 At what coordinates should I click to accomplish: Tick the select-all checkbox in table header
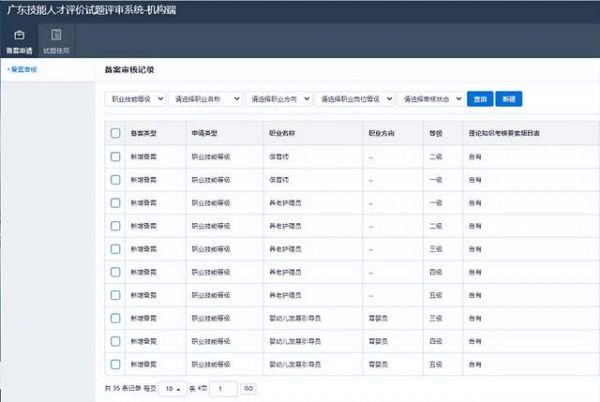[115, 133]
